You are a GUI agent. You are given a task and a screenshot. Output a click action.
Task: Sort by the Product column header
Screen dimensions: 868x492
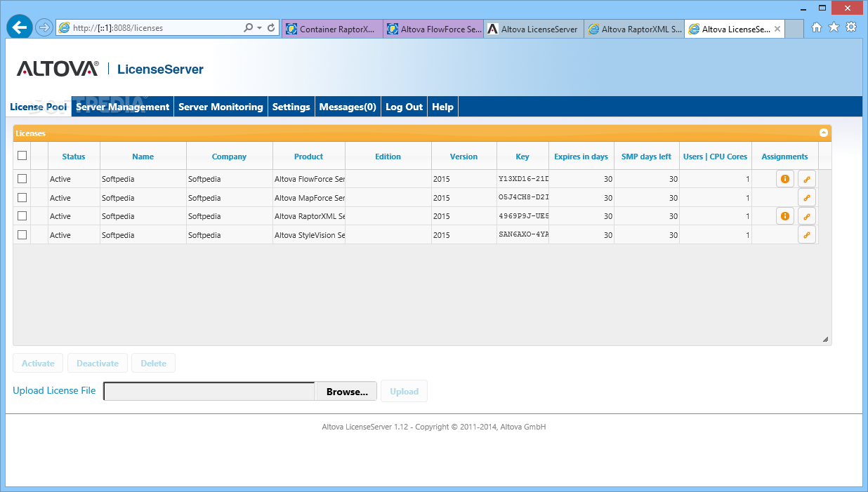pos(309,157)
